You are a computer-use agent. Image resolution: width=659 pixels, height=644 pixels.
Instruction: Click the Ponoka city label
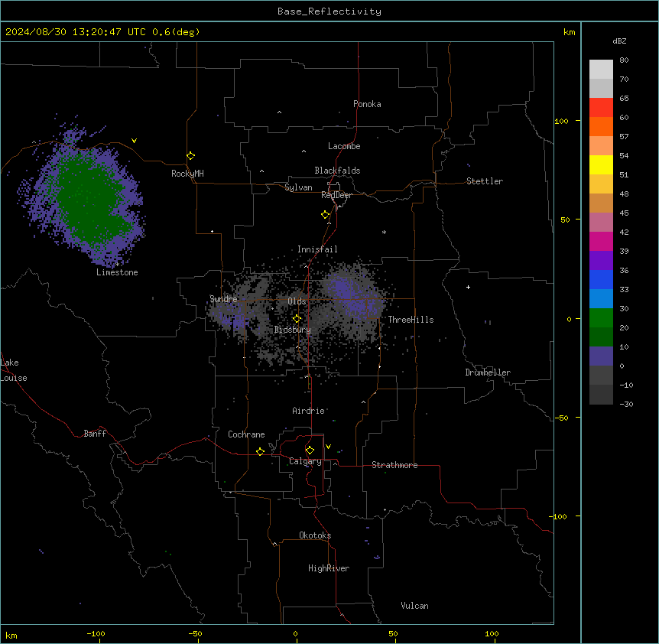coord(367,104)
